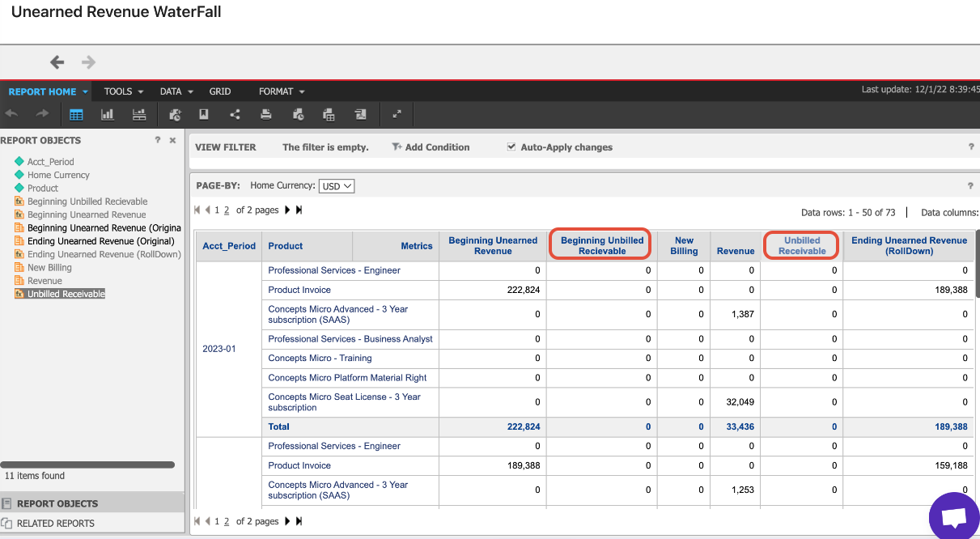Viewport: 980px width, 539px height.
Task: Click the export to PDF icon
Action: [x=360, y=114]
